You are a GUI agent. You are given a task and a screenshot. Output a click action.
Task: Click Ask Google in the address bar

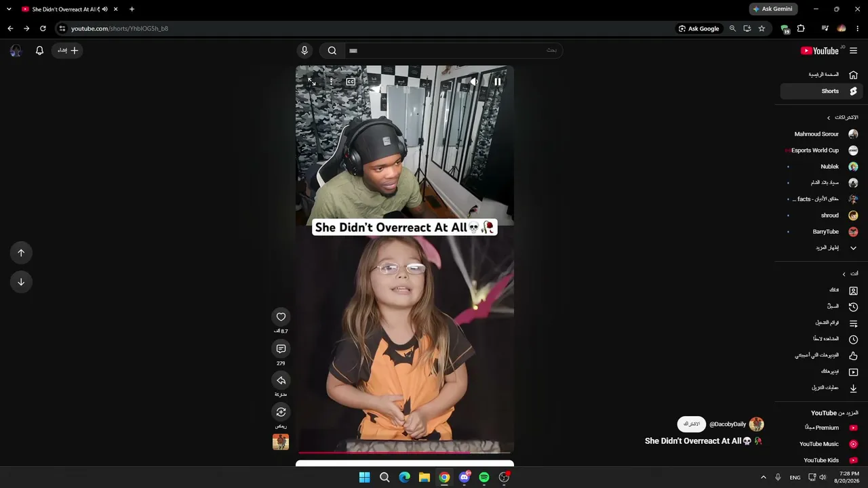[x=698, y=28]
